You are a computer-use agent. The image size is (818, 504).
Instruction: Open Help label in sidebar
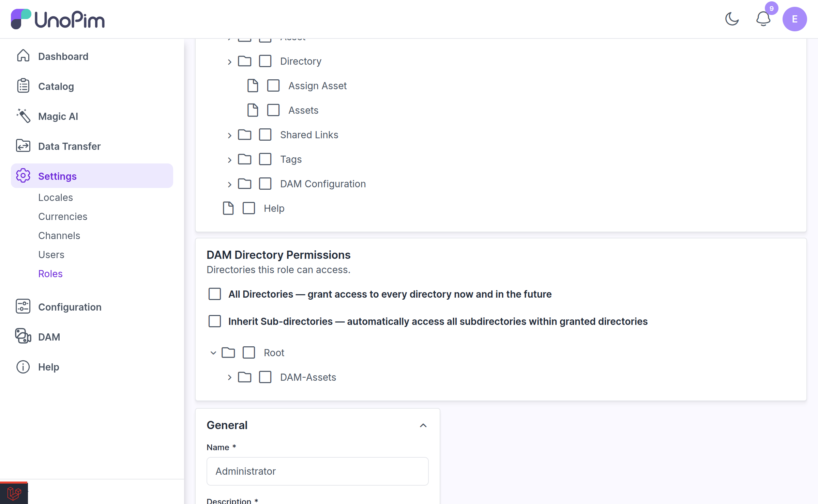click(49, 367)
